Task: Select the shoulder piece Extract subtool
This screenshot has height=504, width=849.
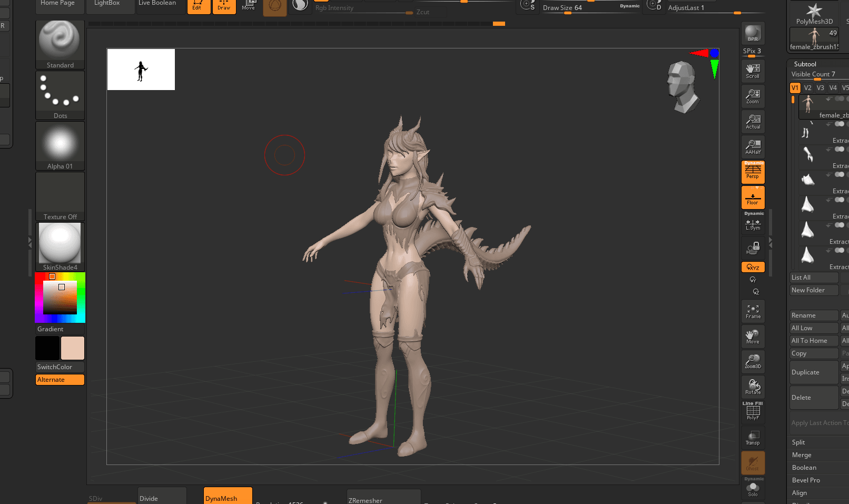Action: pos(824,183)
